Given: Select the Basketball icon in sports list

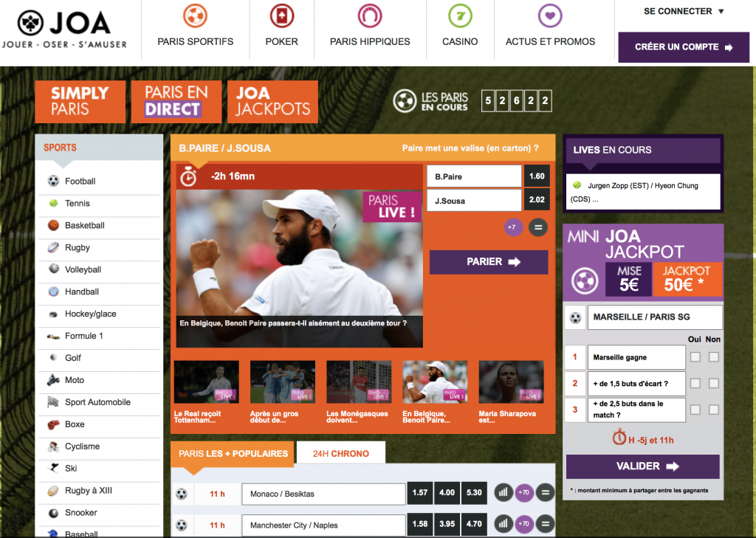Looking at the screenshot, I should (x=53, y=225).
